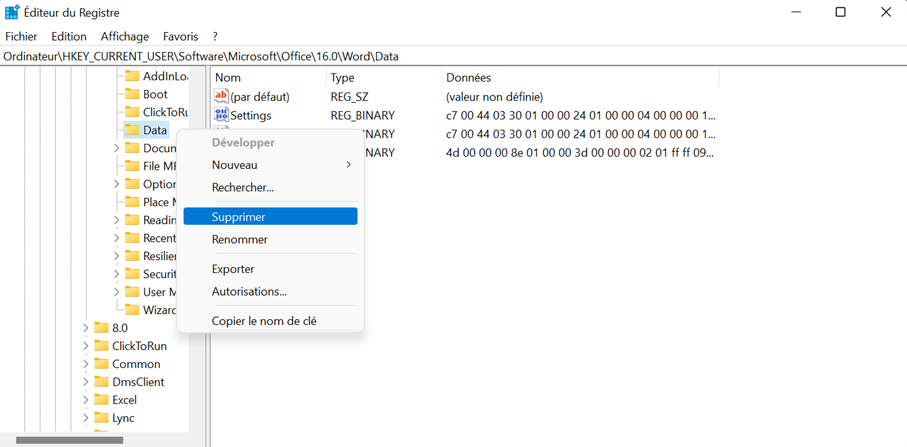907x447 pixels.
Task: Open the Nouveau submenu
Action: click(x=270, y=165)
